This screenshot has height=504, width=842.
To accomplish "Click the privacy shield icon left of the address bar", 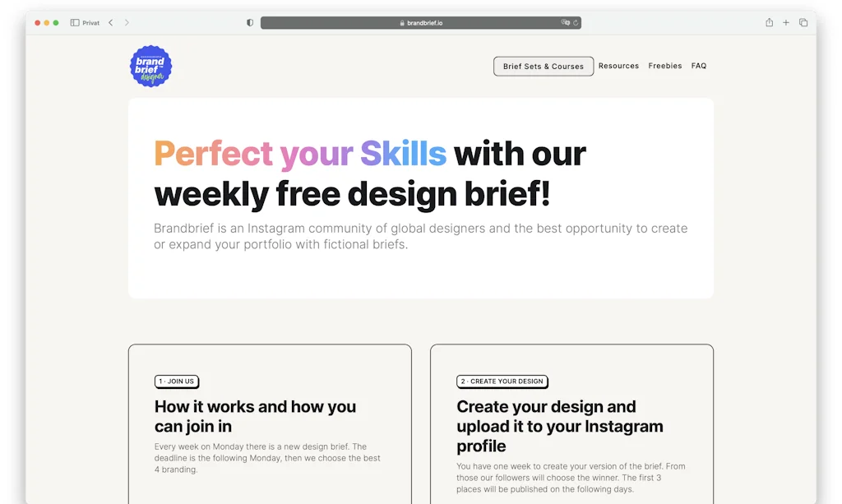I will 248,22.
